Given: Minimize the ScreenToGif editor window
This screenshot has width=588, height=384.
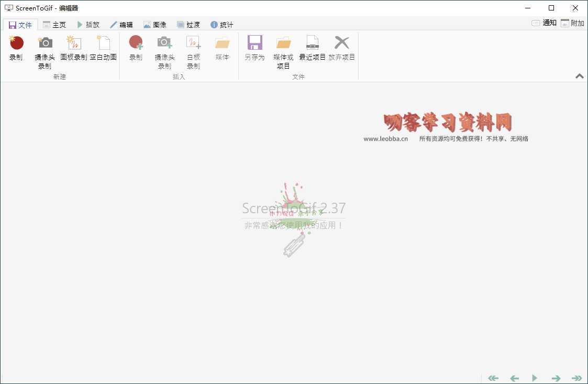Looking at the screenshot, I should [x=528, y=8].
